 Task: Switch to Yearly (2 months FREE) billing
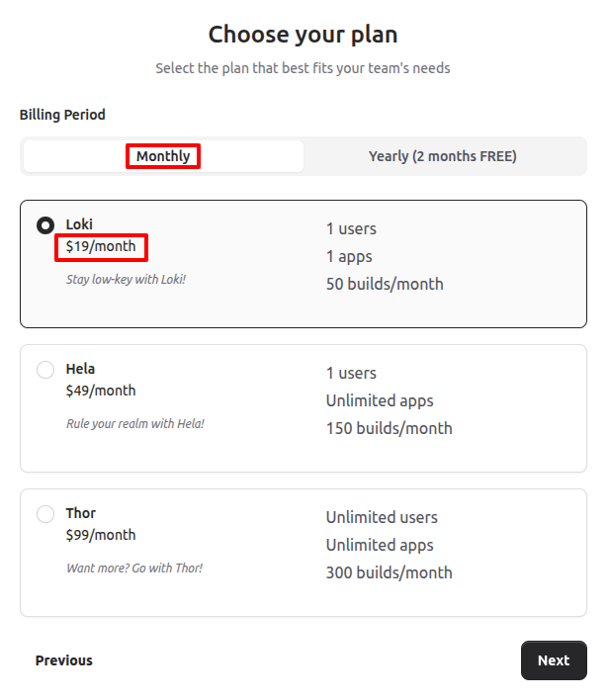coord(442,156)
